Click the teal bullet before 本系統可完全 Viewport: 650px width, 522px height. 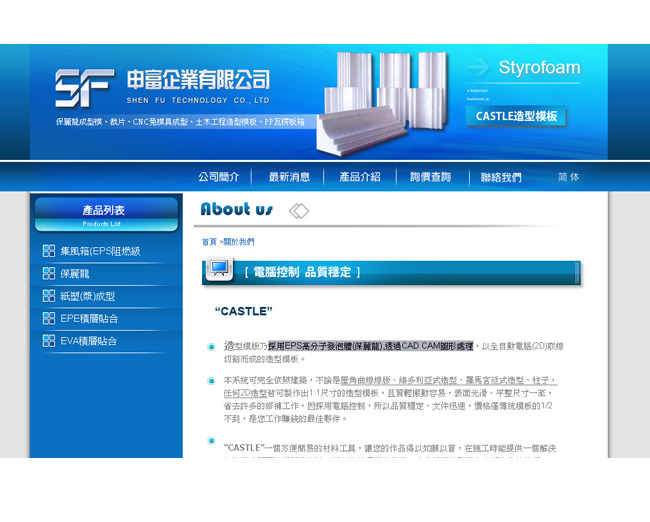(x=211, y=381)
